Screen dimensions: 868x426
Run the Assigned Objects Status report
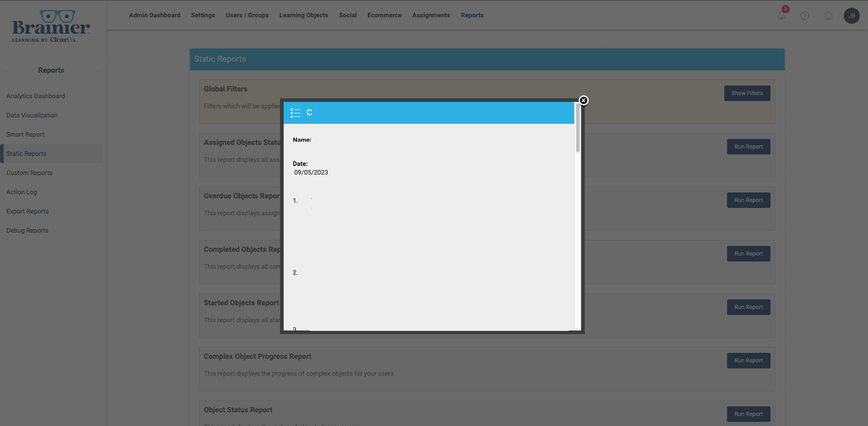click(749, 147)
